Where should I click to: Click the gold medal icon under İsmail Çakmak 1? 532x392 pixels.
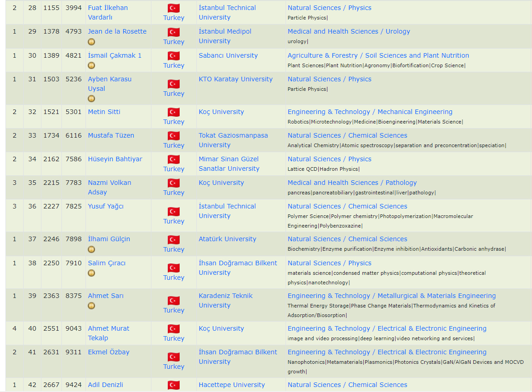point(91,65)
